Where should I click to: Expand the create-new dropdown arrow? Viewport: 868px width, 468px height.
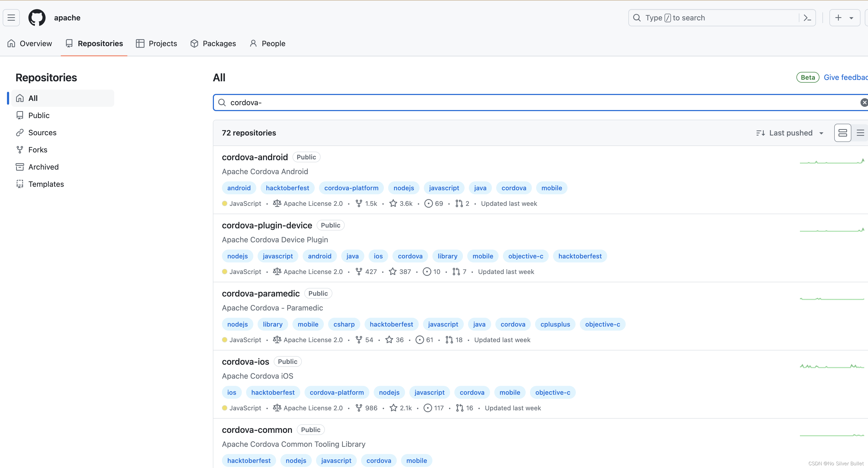point(851,18)
